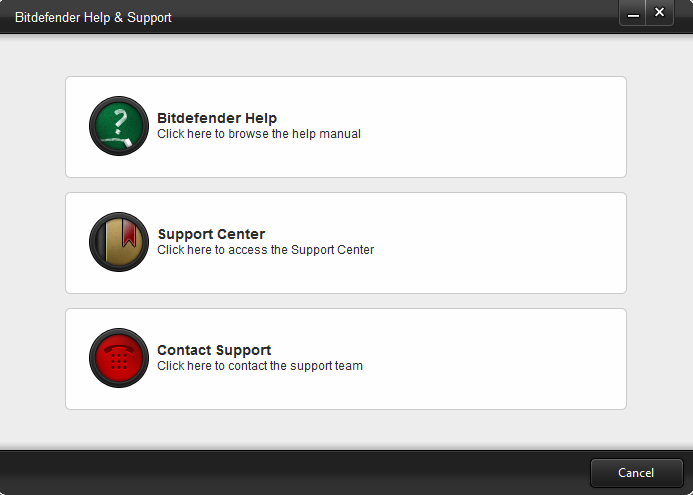Click the gray background above Bitdefender Help card
Screen dimensions: 693x495
pyautogui.click(x=346, y=55)
